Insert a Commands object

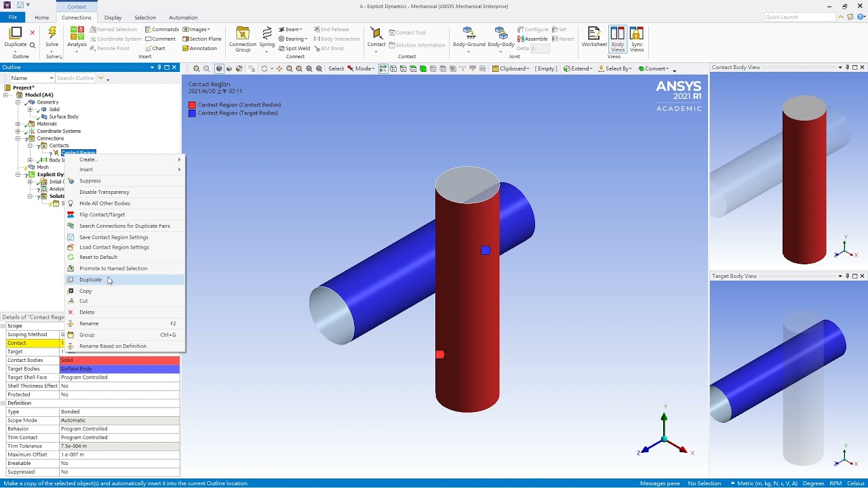pyautogui.click(x=161, y=29)
